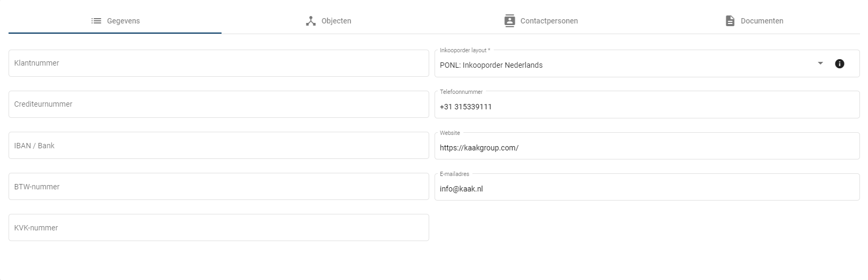Expand the Inkooporder layout dropdown arrow

(820, 63)
